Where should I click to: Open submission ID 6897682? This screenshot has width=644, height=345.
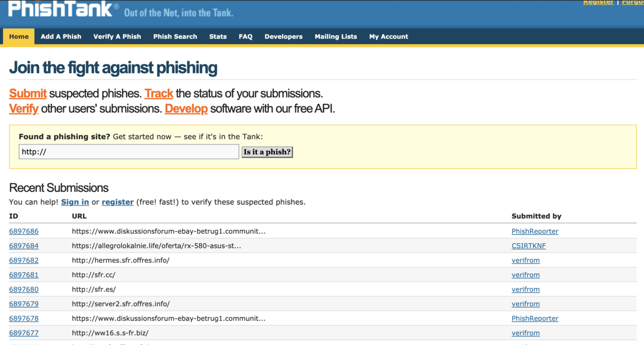click(24, 260)
